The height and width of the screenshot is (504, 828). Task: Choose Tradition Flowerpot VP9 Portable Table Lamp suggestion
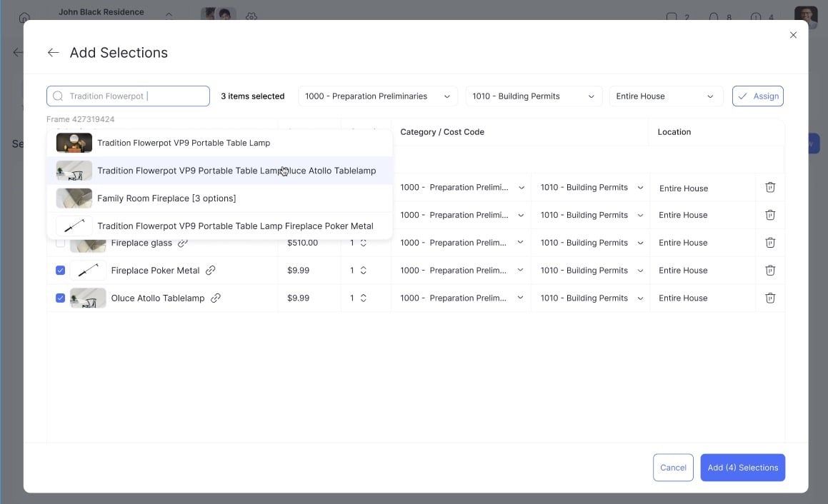tap(219, 143)
